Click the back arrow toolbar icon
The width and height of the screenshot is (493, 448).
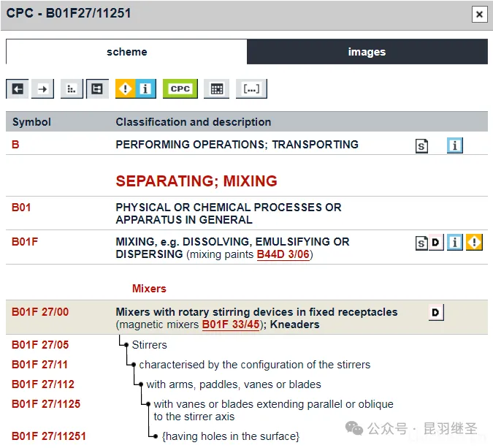pos(18,89)
